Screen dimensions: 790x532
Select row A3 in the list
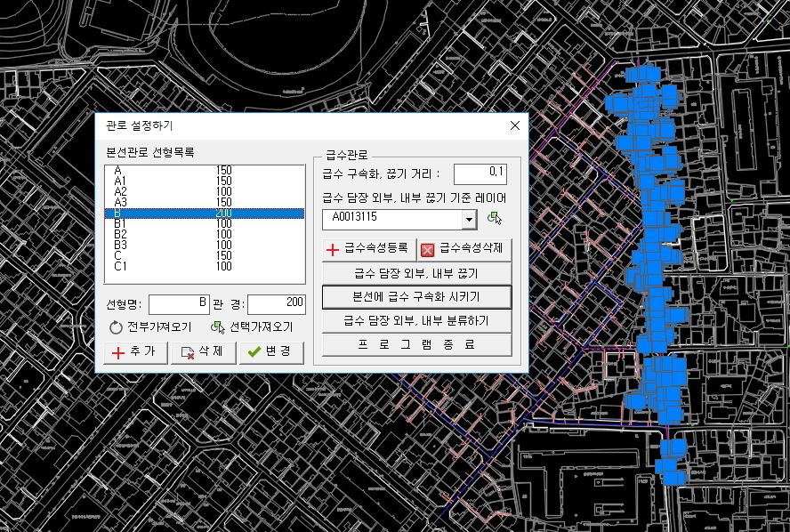pos(205,203)
